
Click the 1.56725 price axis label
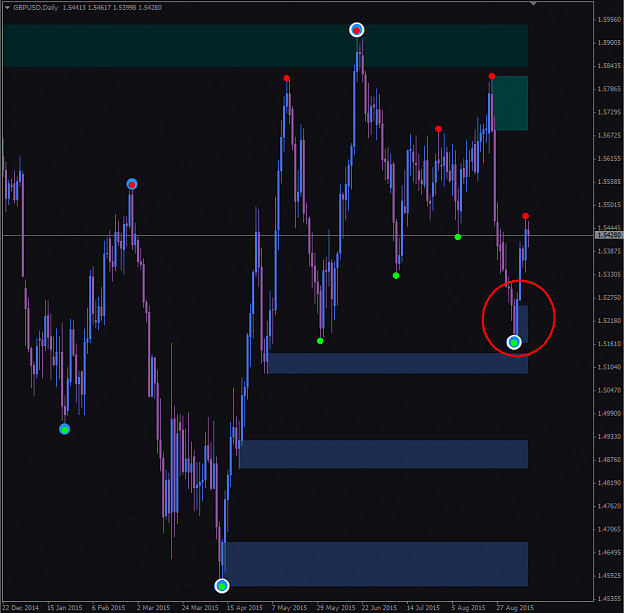point(609,136)
